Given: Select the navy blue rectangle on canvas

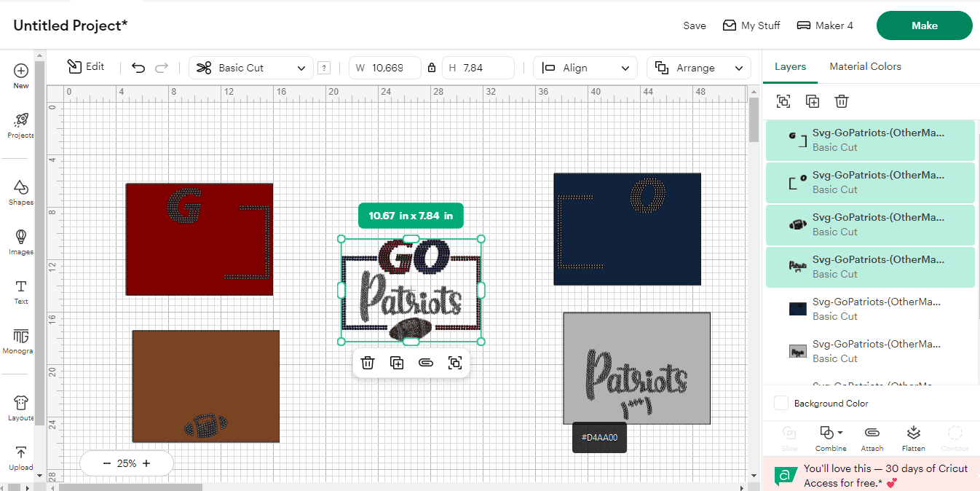Looking at the screenshot, I should 628,229.
